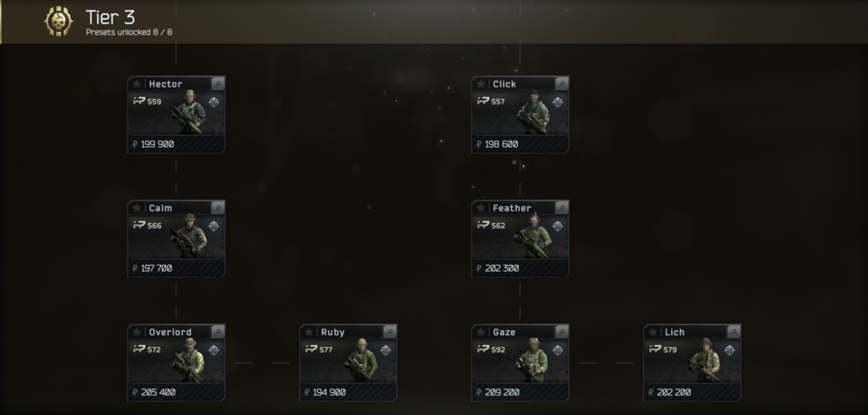Click the magnifier icon on Overlord card
868x415 pixels.
[218, 332]
